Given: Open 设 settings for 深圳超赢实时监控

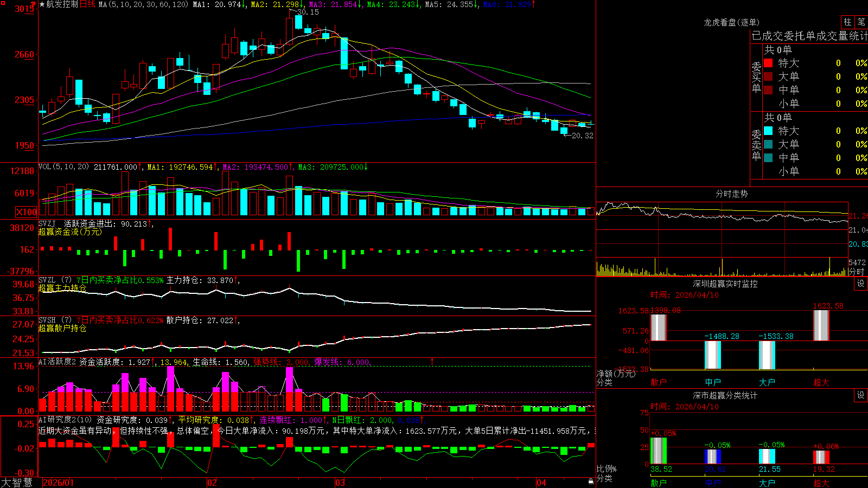Looking at the screenshot, I should point(861,284).
